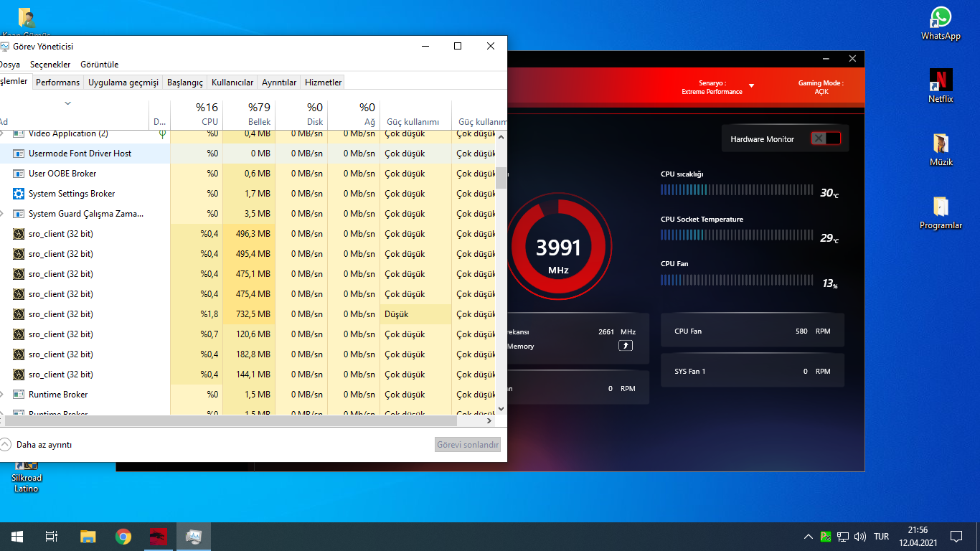Click the User OOBE Broker process icon
This screenshot has height=551, width=980.
pyautogui.click(x=19, y=174)
